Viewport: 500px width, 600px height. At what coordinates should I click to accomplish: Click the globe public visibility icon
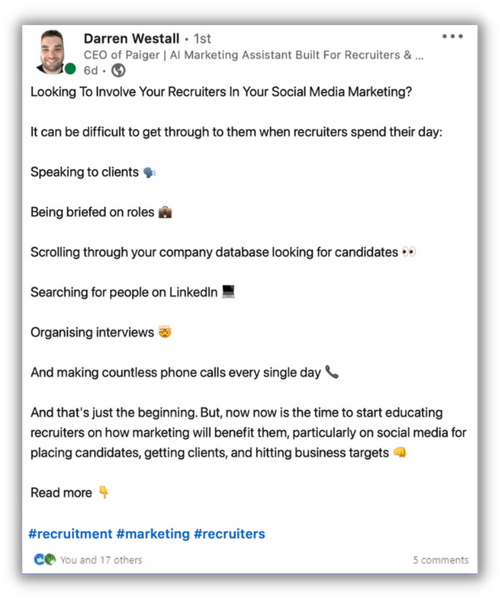[118, 70]
